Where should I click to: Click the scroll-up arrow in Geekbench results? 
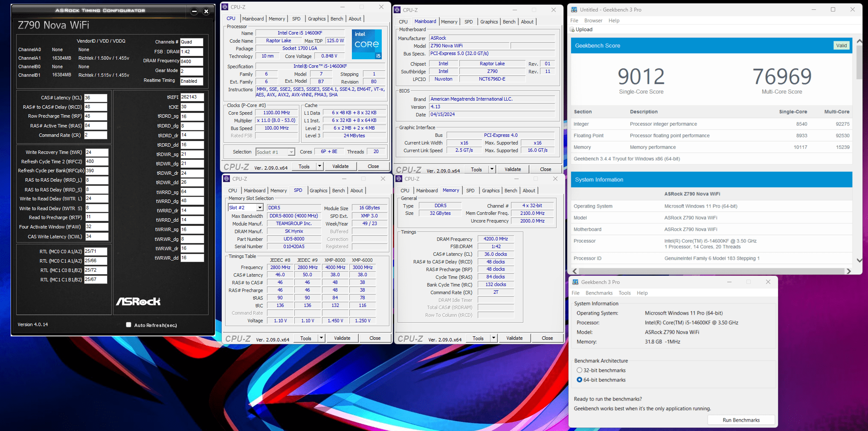[x=859, y=41]
